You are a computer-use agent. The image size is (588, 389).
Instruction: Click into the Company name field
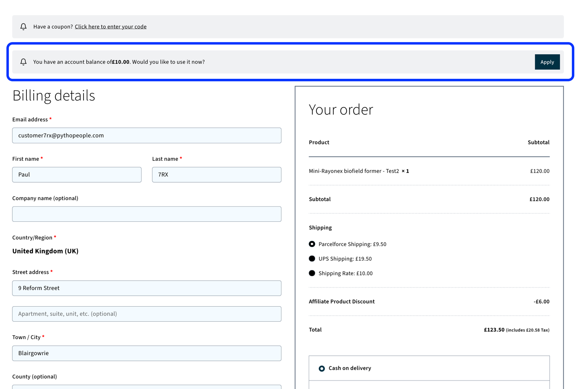(147, 214)
